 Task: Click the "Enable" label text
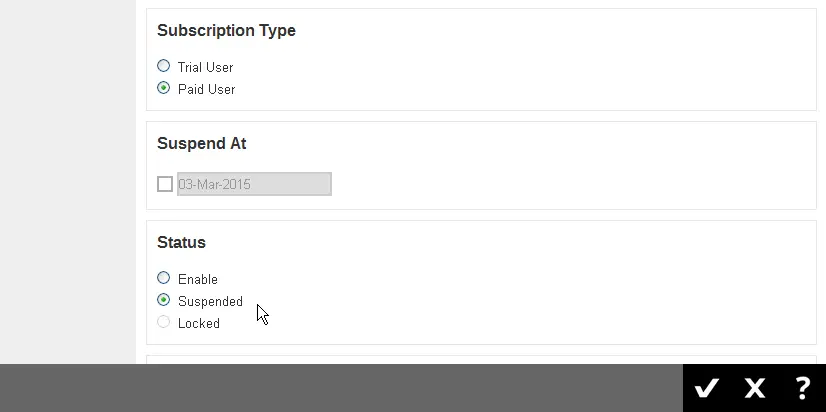click(x=198, y=279)
